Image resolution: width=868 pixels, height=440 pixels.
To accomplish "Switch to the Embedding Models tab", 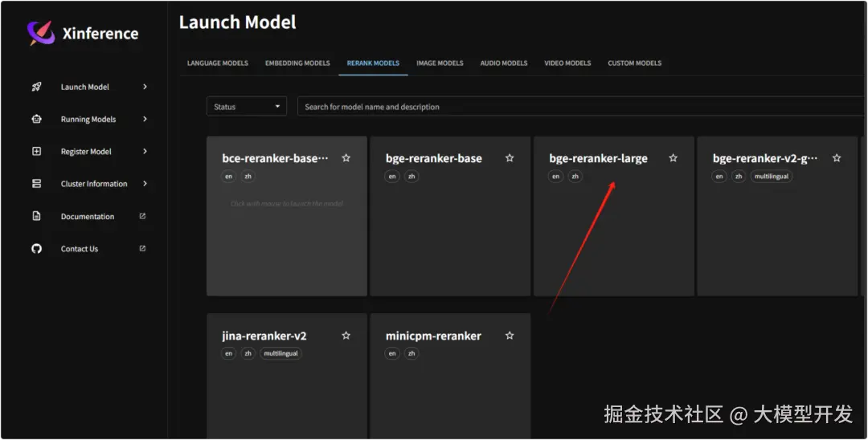I will (x=297, y=63).
